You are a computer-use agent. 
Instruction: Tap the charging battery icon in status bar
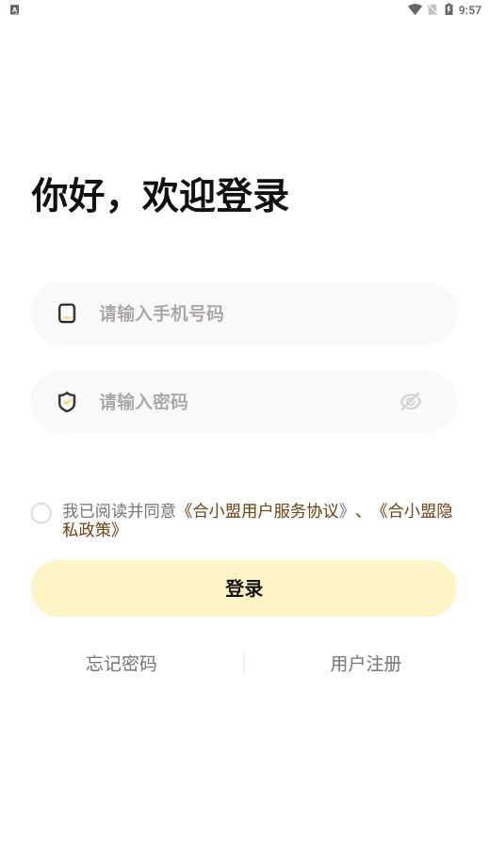(x=448, y=9)
